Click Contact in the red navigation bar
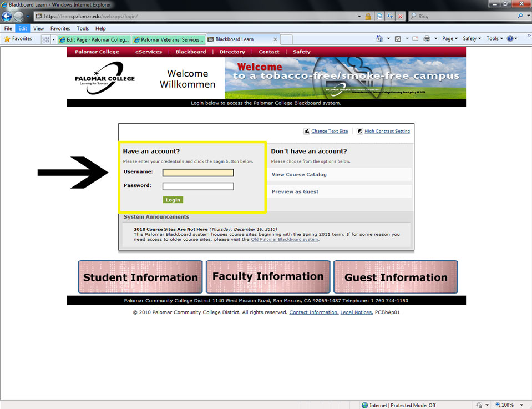 pos(269,52)
